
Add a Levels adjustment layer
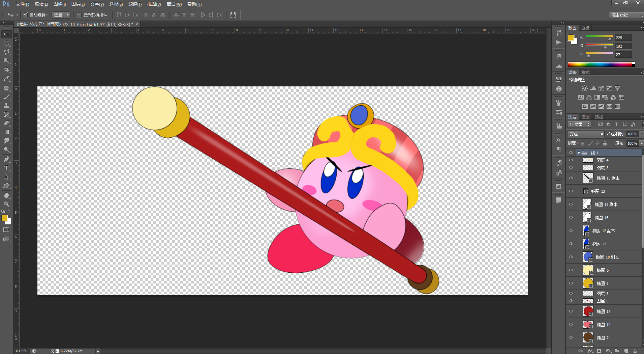click(593, 88)
